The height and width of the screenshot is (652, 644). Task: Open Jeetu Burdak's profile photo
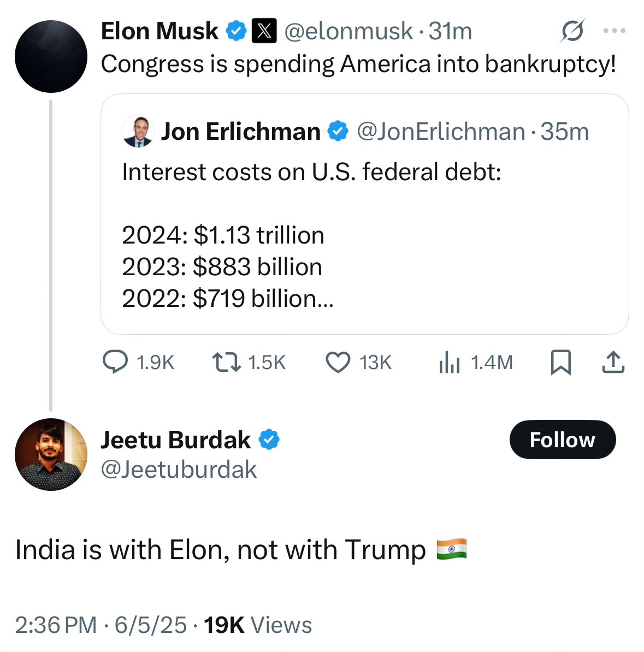pyautogui.click(x=51, y=454)
